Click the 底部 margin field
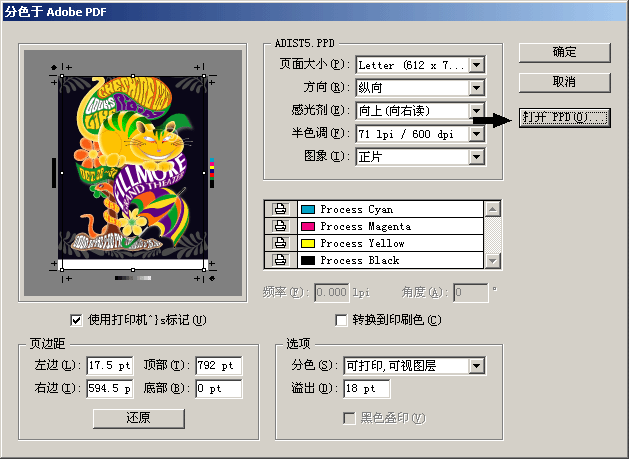629x459 pixels. 219,388
